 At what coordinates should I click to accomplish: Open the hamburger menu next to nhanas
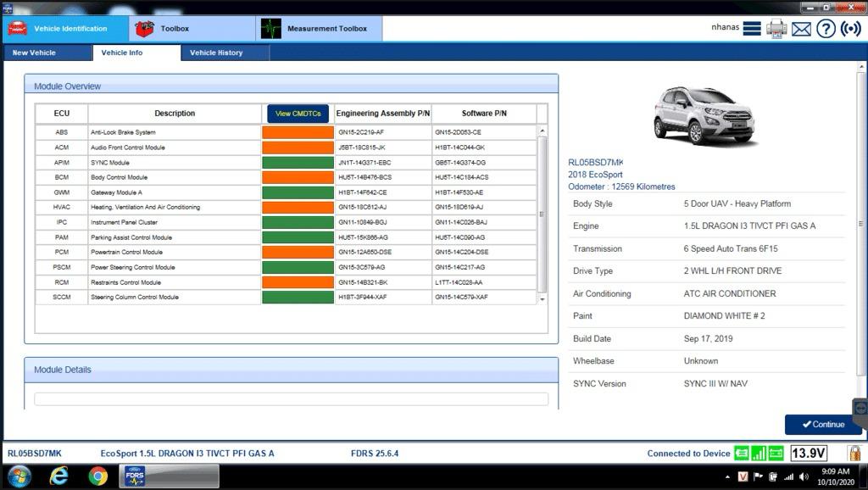coord(752,28)
